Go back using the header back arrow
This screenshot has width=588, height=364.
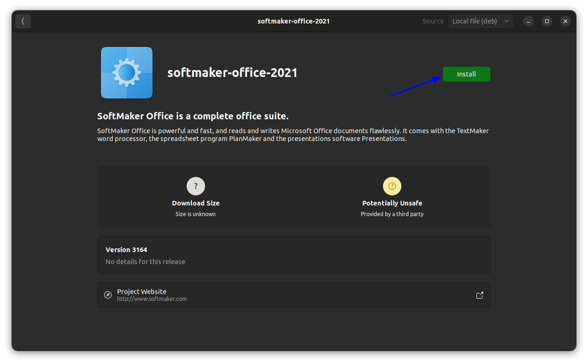click(23, 21)
